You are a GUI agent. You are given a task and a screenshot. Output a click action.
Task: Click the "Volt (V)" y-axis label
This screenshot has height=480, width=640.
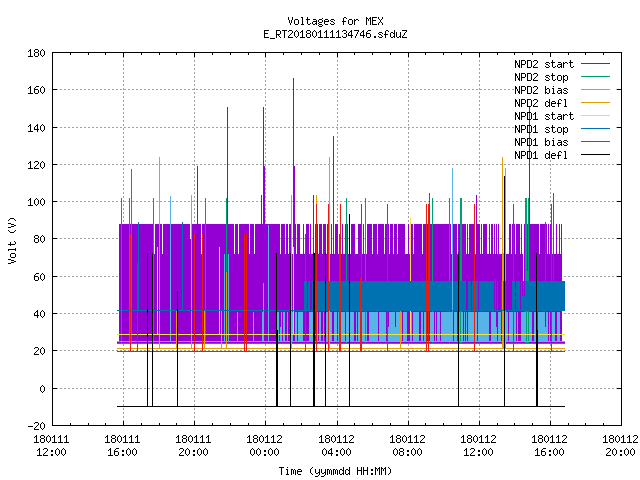pyautogui.click(x=12, y=240)
